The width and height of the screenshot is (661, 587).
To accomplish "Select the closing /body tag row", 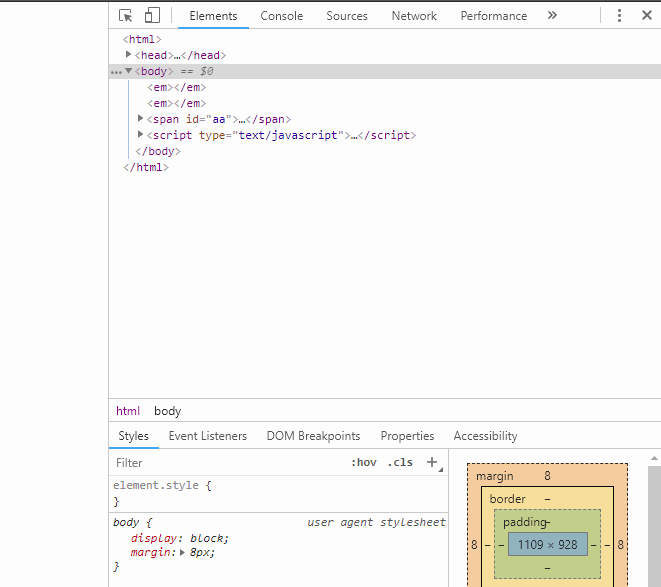I will (158, 151).
